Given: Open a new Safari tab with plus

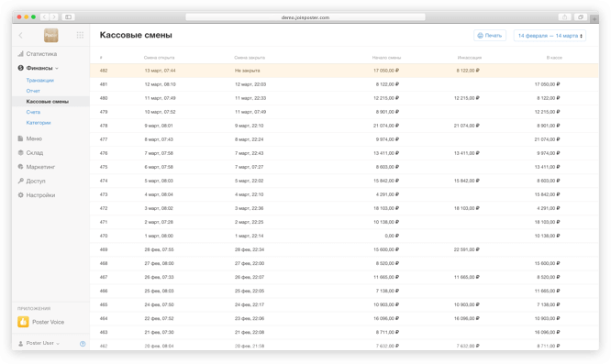Looking at the screenshot, I should [594, 18].
